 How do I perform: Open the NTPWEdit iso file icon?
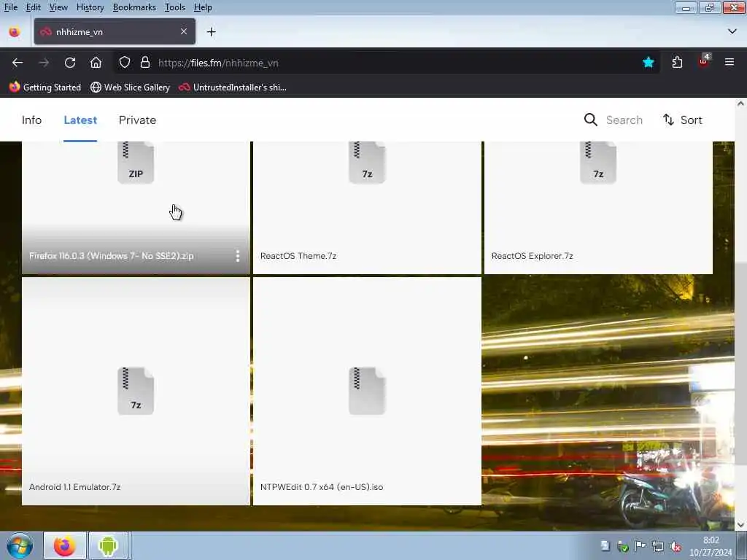367,391
